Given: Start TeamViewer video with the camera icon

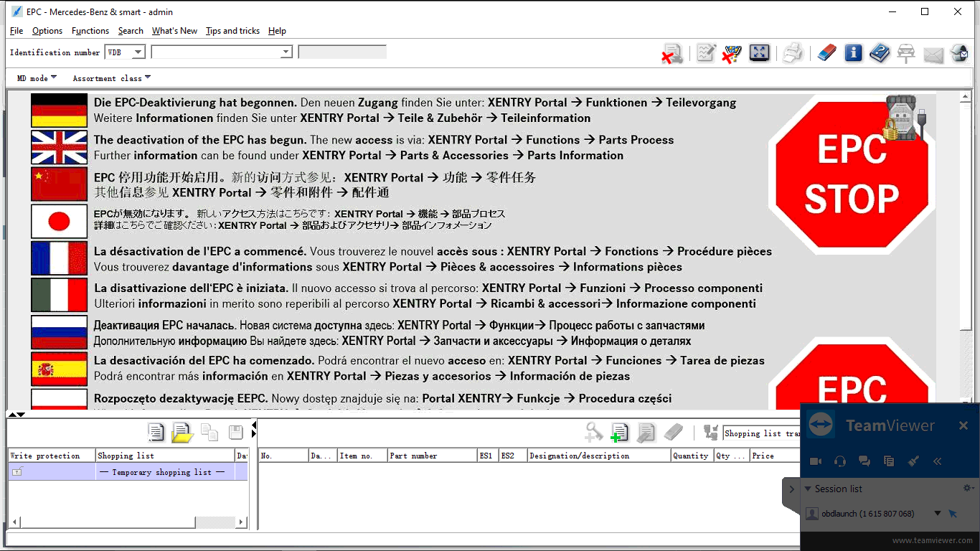Looking at the screenshot, I should [816, 461].
